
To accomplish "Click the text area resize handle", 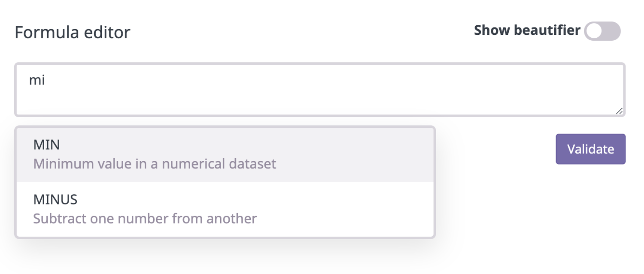I will (x=619, y=111).
